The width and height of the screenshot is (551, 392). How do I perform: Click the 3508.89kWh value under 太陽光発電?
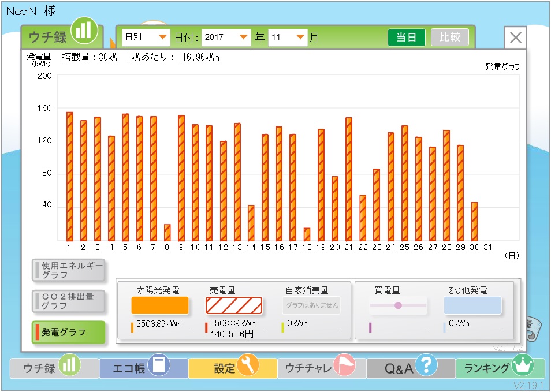point(159,323)
